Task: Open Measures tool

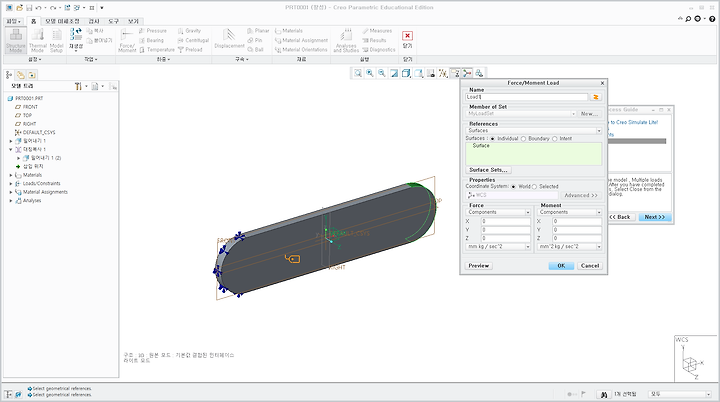Action: point(377,31)
